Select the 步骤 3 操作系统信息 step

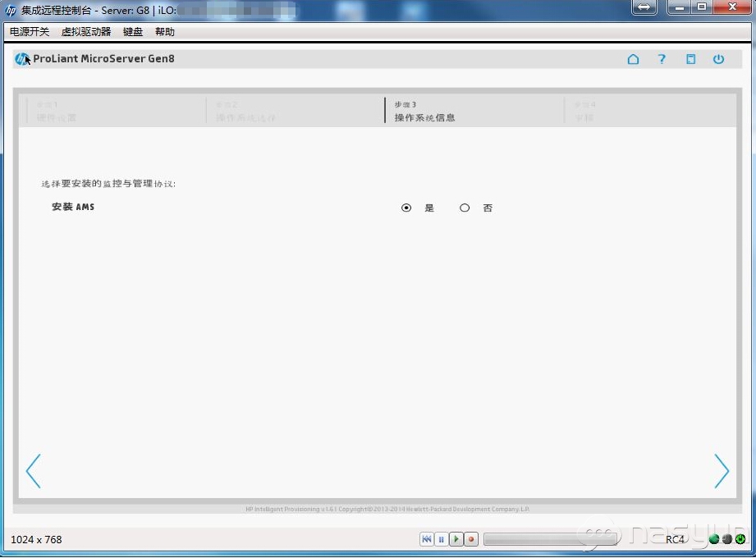(x=424, y=112)
